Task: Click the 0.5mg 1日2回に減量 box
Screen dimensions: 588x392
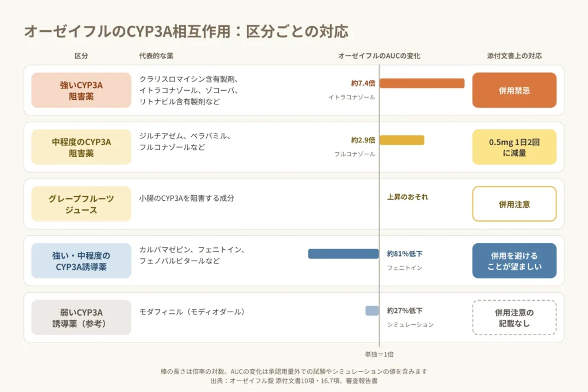Action: point(514,147)
